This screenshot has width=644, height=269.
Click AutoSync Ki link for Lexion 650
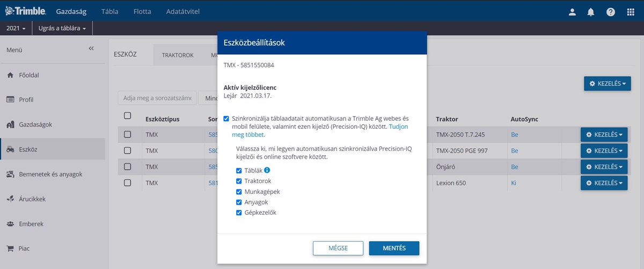click(514, 183)
